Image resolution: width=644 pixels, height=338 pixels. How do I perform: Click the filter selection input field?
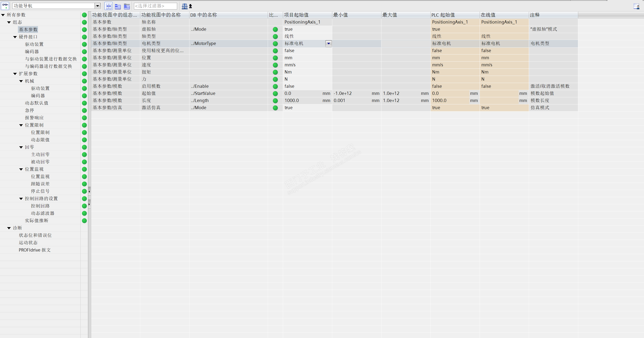(x=155, y=6)
